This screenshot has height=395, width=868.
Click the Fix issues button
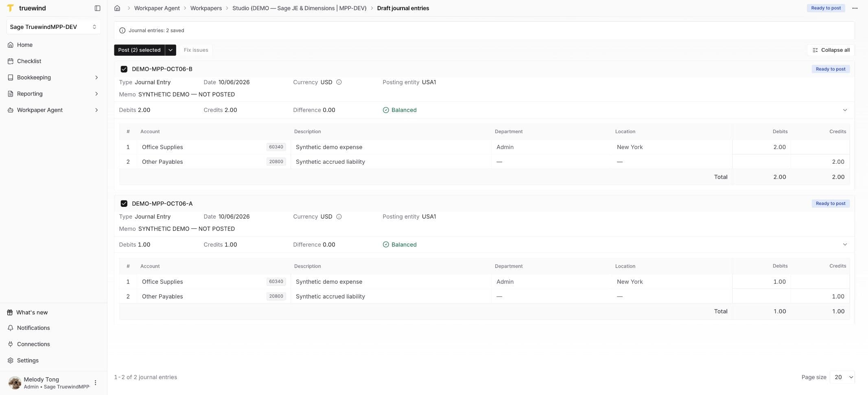click(x=196, y=50)
